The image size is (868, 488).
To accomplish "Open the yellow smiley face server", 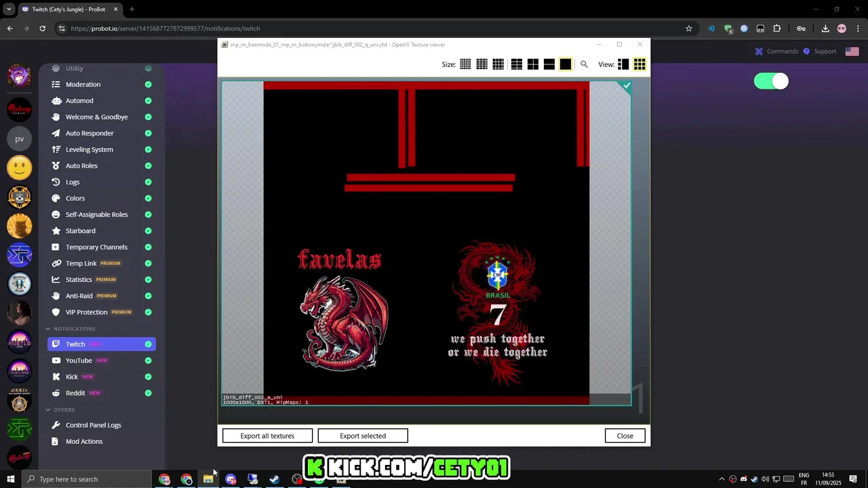I will point(20,167).
